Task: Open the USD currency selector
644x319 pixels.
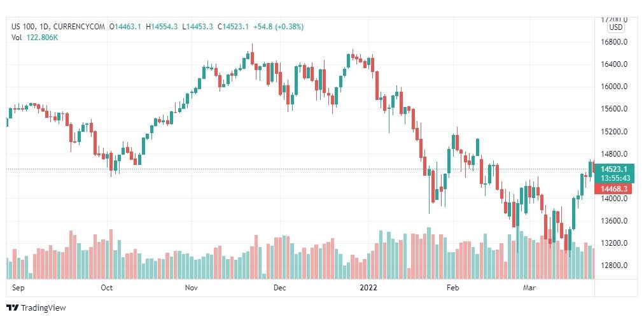Action: 615,27
